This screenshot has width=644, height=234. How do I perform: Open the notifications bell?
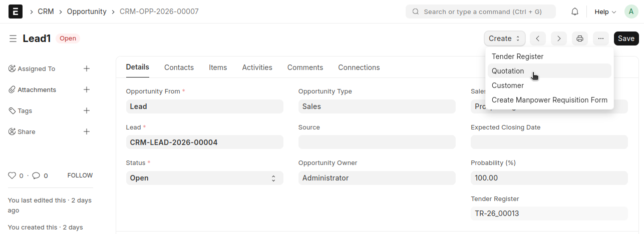pos(575,11)
